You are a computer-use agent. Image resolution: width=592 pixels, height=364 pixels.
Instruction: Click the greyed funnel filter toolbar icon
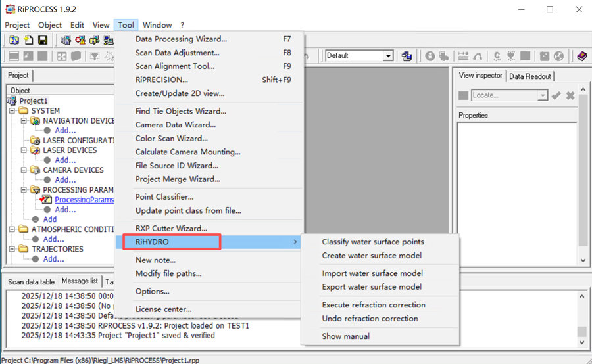coord(94,57)
